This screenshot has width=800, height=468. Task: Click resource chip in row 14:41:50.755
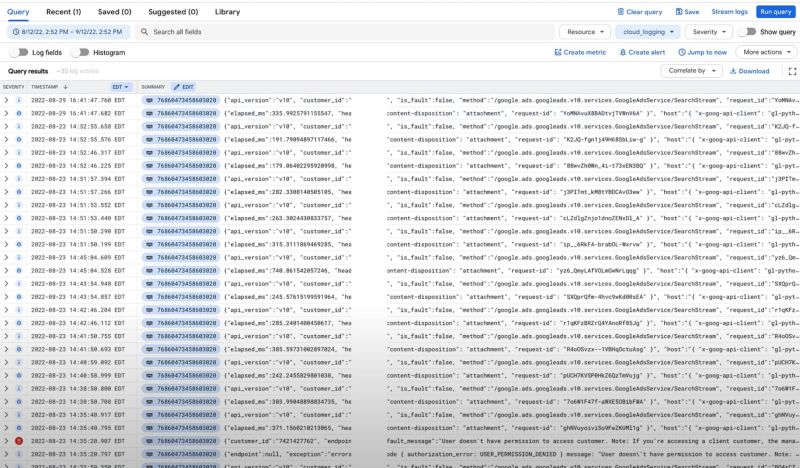click(x=181, y=336)
